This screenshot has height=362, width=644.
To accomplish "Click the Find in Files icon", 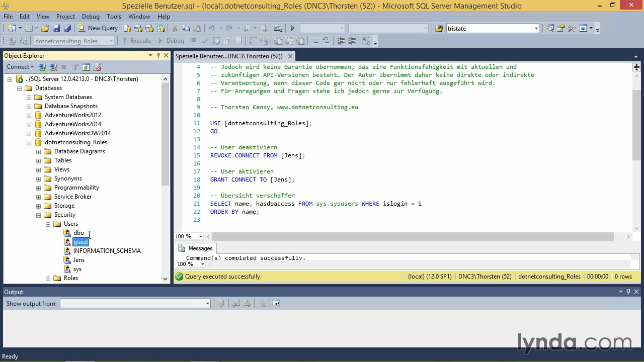I will point(439,28).
